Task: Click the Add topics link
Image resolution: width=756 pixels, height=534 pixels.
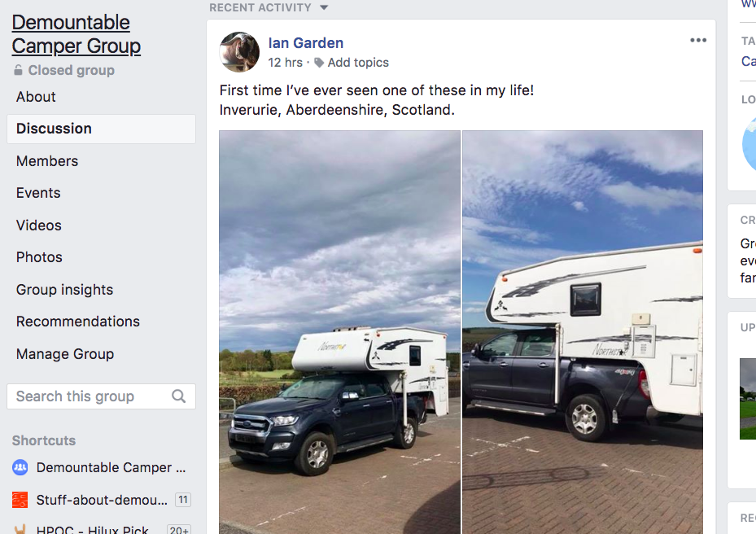Action: (x=358, y=63)
